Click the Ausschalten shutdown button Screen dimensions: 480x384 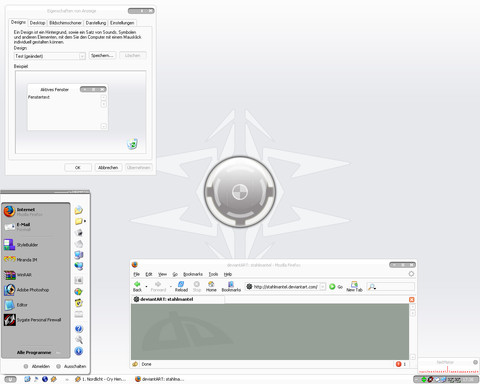click(71, 366)
